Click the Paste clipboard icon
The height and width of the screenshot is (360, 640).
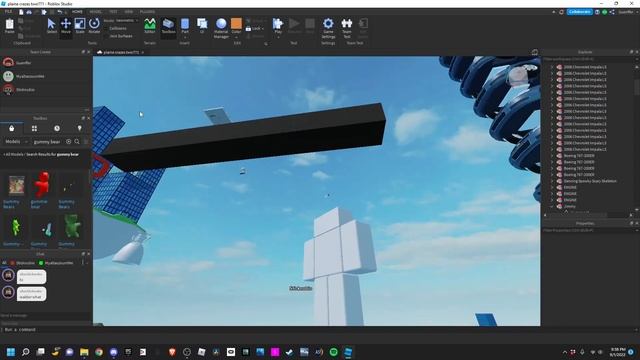coord(9,26)
